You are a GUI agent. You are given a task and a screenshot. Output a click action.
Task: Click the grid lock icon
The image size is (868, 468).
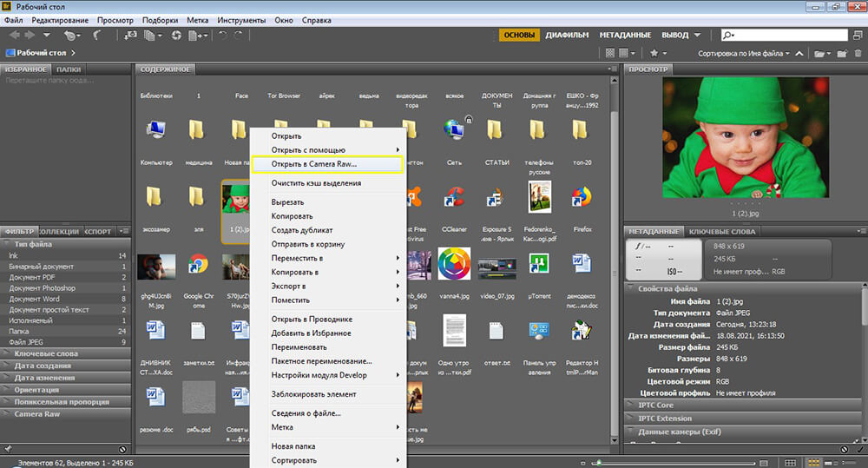pos(791,463)
